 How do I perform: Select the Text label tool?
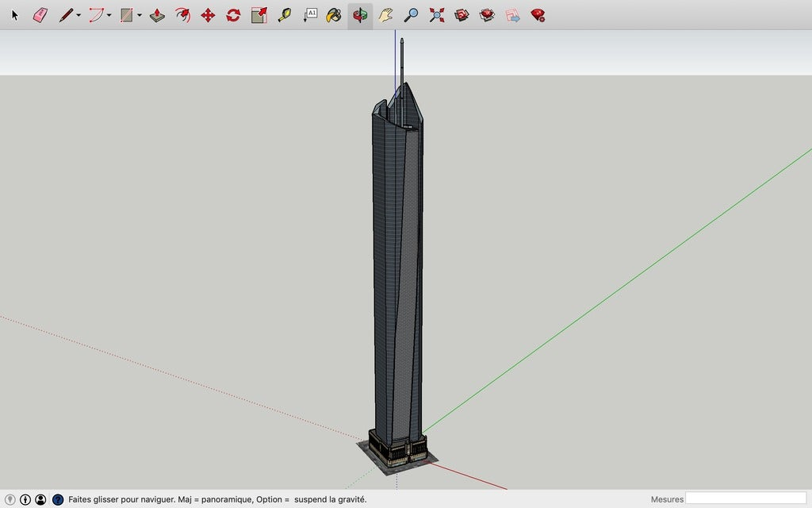tap(310, 15)
